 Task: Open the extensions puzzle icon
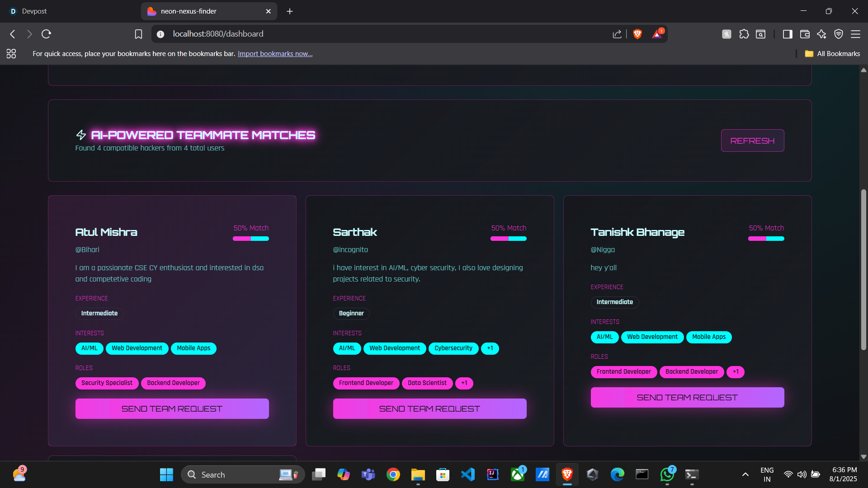pyautogui.click(x=744, y=34)
